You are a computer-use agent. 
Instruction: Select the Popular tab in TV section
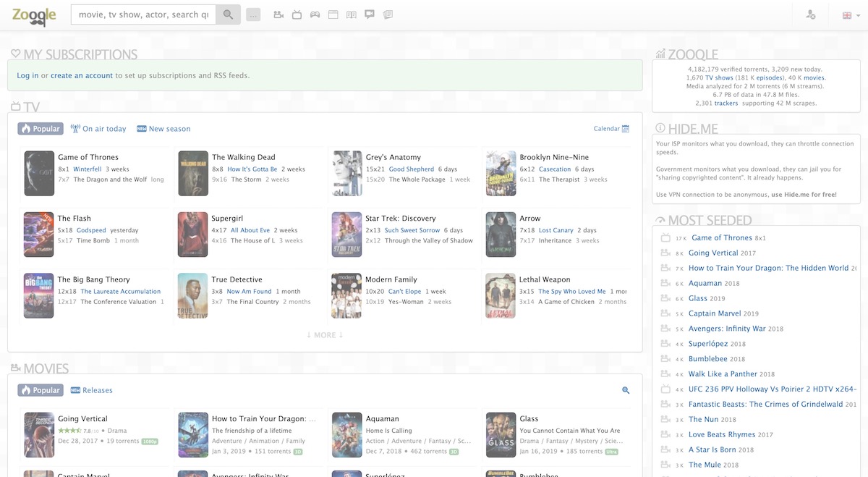41,129
